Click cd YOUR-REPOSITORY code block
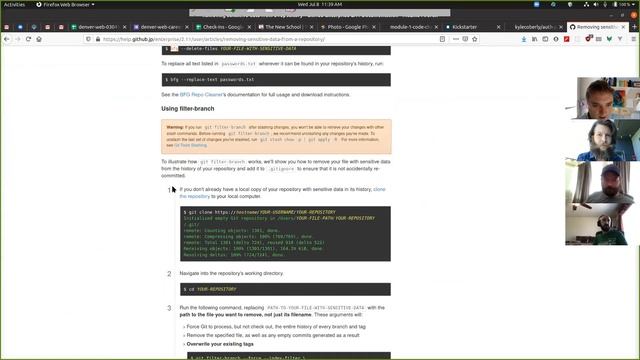 point(285,289)
